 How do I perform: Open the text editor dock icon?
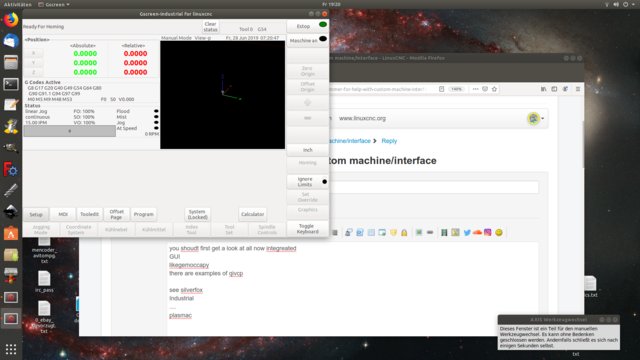click(x=11, y=105)
